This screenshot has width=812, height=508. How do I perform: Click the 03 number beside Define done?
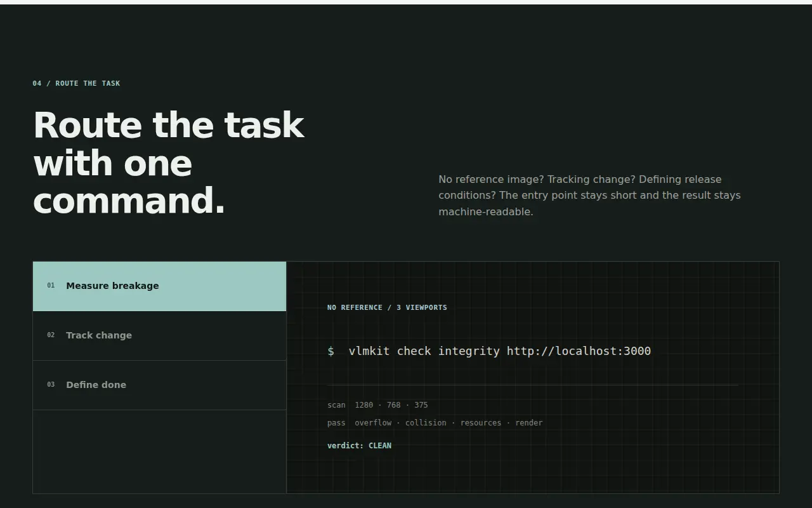(x=51, y=385)
